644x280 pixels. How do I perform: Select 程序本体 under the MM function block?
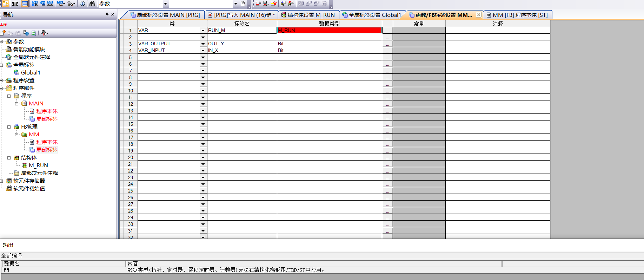point(47,142)
